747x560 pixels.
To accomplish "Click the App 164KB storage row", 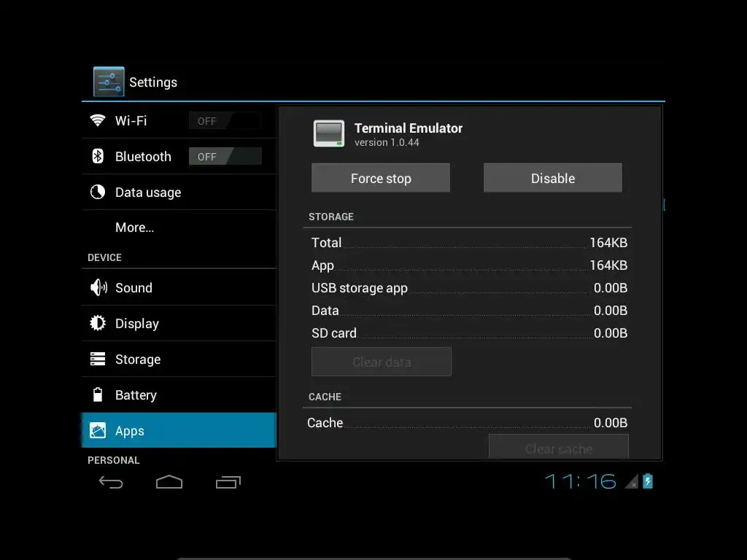I will tap(469, 265).
